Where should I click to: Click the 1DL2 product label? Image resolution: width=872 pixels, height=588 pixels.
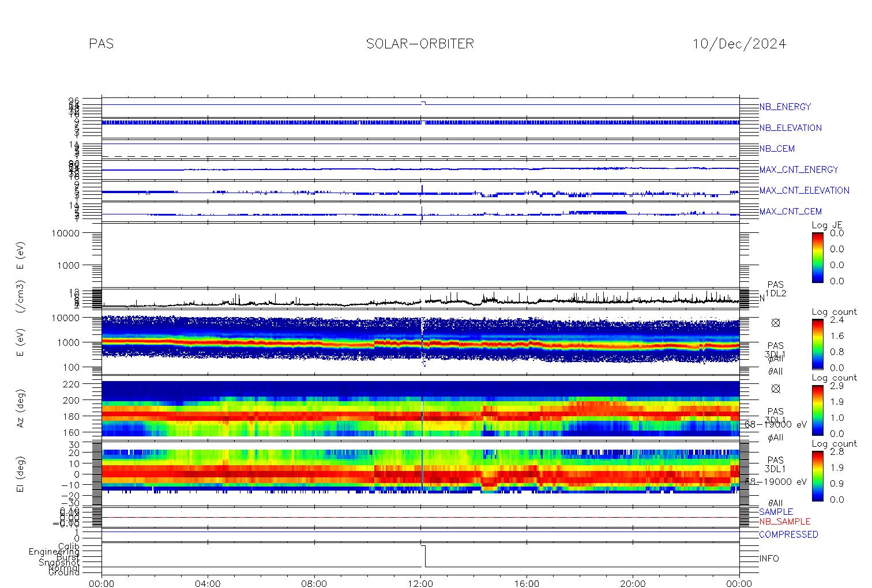pos(775,293)
